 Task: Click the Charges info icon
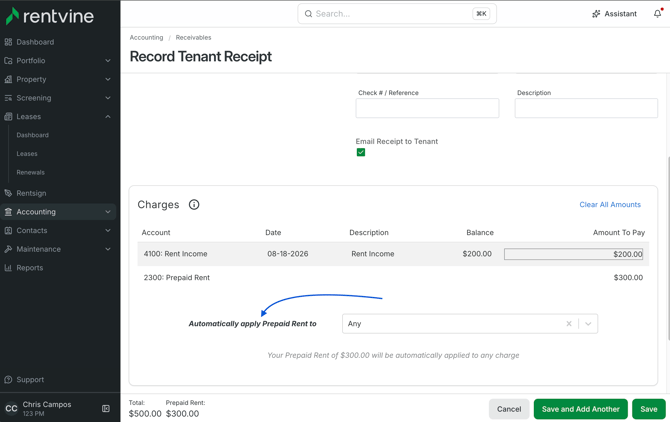point(194,205)
